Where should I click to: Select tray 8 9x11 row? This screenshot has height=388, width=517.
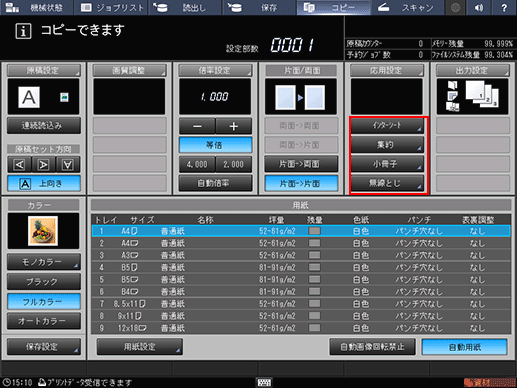(x=301, y=316)
